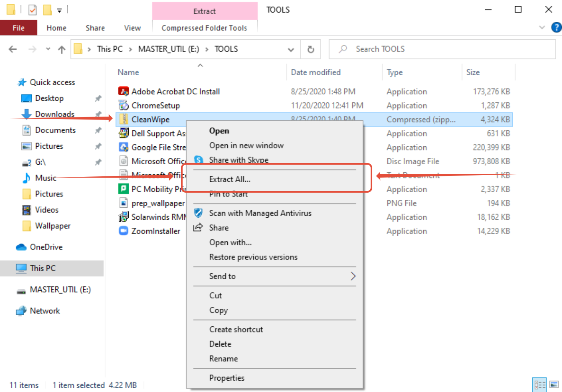Expand the ribbon with chevron

click(x=542, y=28)
